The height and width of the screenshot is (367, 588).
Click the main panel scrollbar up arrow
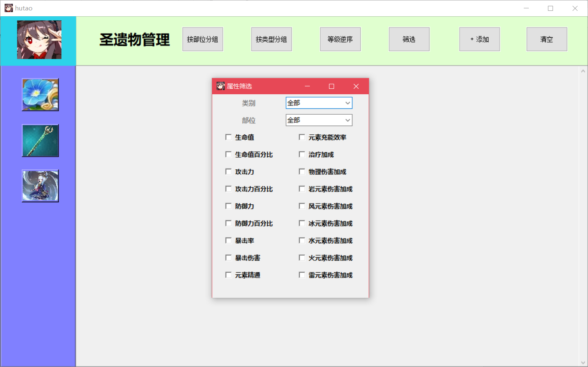[583, 71]
